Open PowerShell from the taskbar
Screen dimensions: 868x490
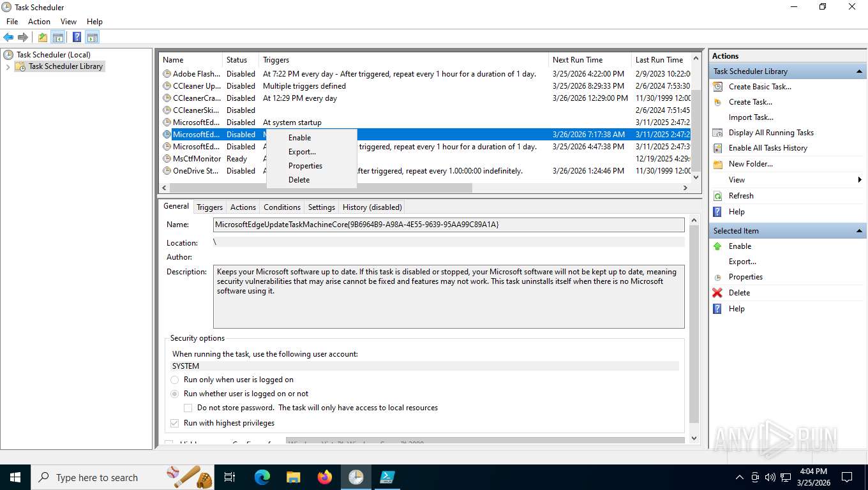387,477
